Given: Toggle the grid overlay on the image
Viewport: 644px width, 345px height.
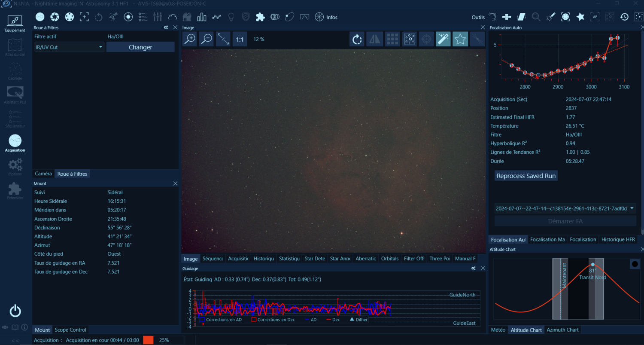Looking at the screenshot, I should pos(392,39).
